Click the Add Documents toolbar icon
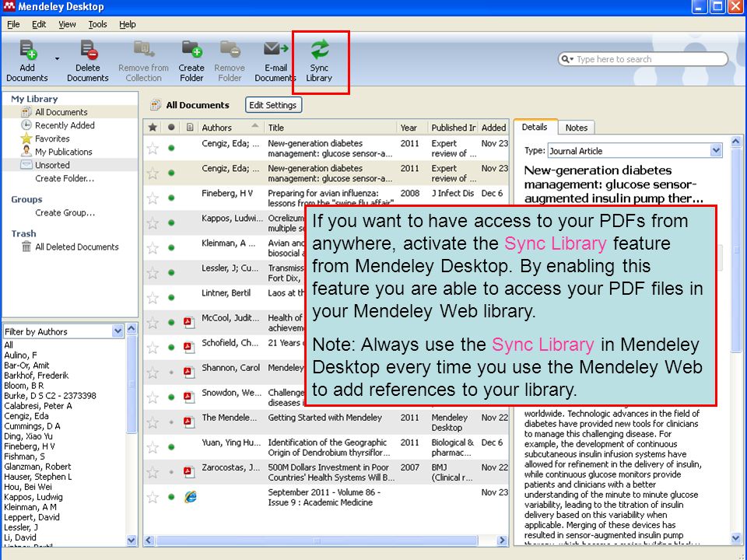The height and width of the screenshot is (560, 747). (28, 50)
